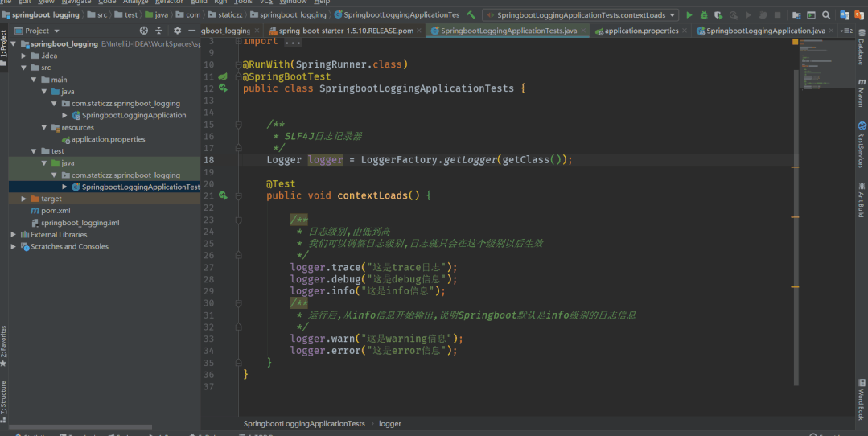Fold the comment block starting line 30

[x=239, y=303]
